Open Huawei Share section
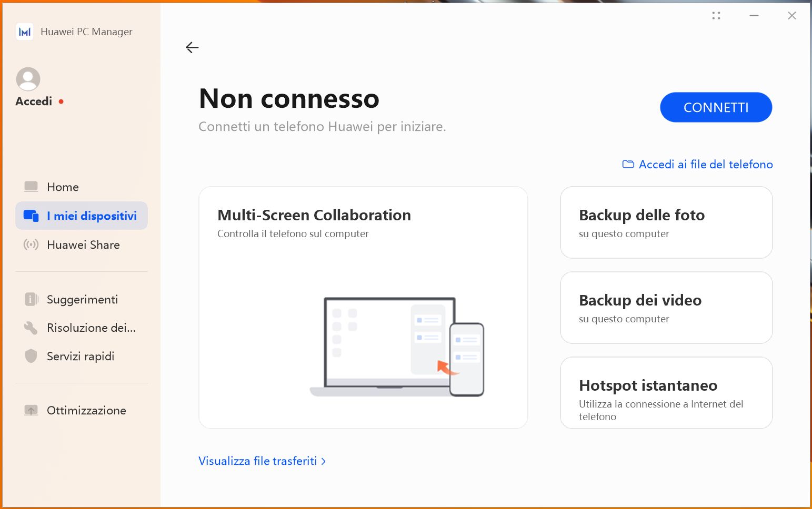Screen dimensions: 812x509 [82, 245]
